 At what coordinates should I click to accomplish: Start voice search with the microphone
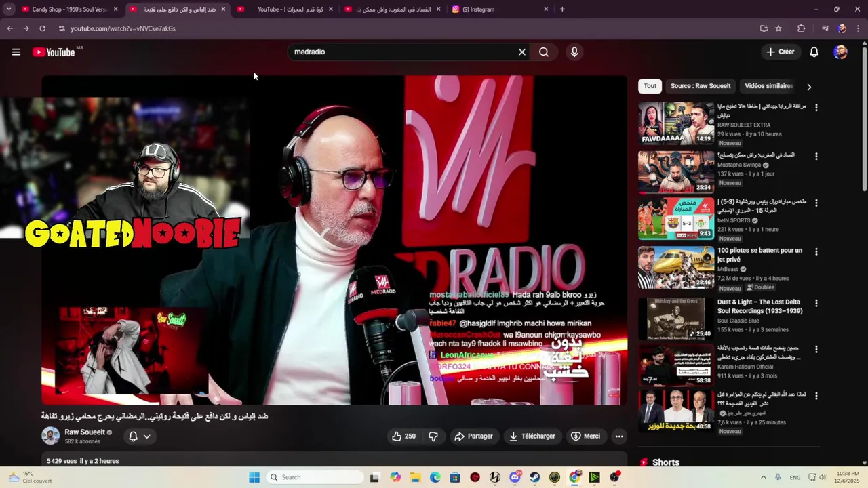coord(574,52)
